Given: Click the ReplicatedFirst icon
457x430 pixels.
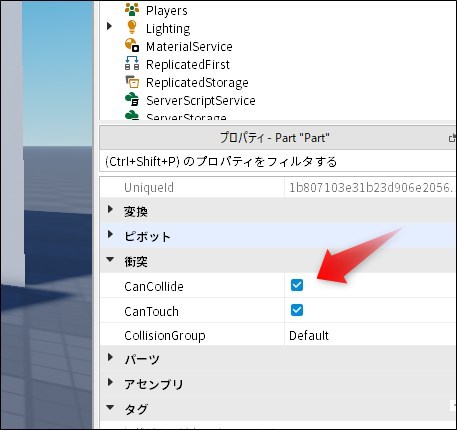Looking at the screenshot, I should tap(132, 63).
